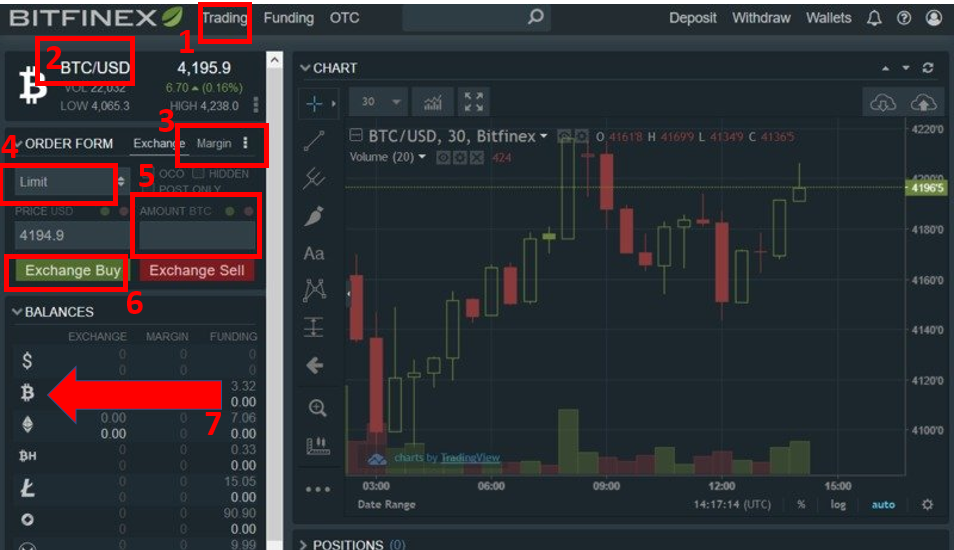The height and width of the screenshot is (550, 954).
Task: Select the trend line drawing tool
Action: 315,141
